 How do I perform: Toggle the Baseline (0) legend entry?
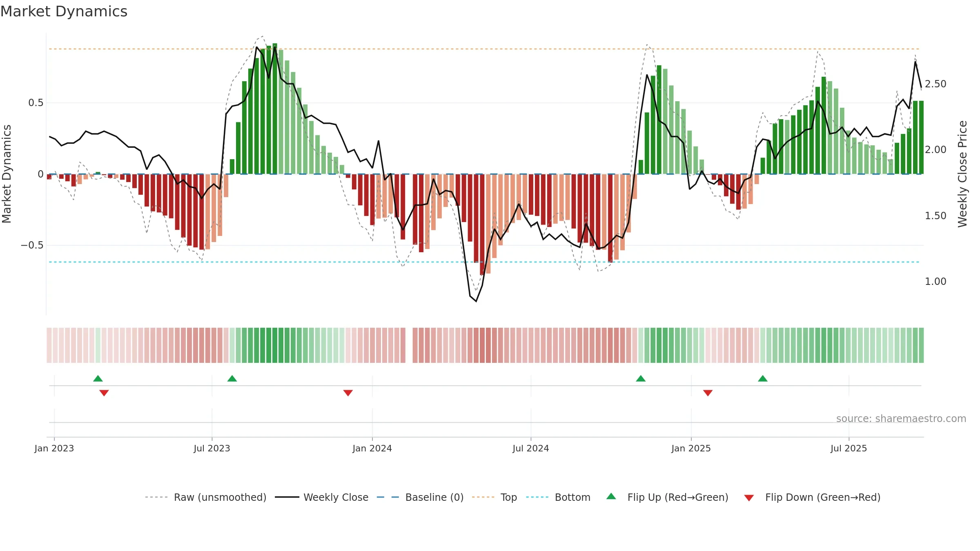point(420,497)
